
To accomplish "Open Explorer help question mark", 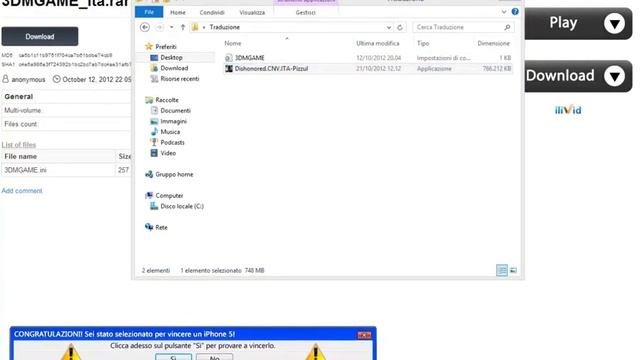I will [x=515, y=12].
